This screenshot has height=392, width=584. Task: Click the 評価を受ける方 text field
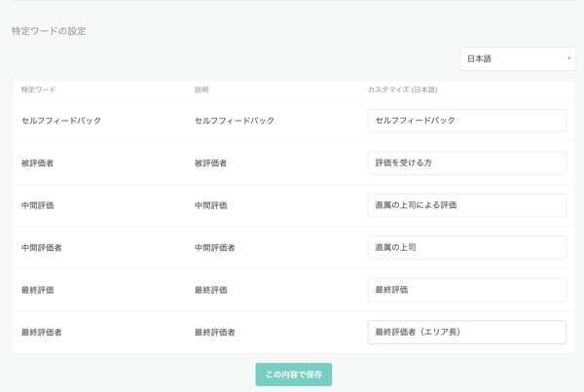point(466,163)
